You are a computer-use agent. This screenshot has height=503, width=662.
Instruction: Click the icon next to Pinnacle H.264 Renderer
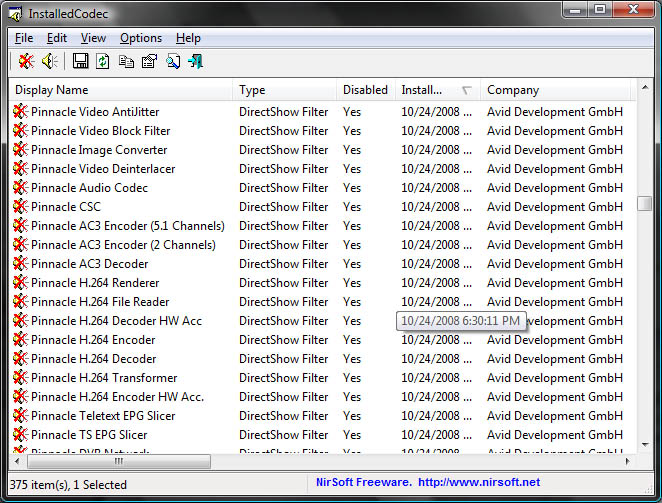click(x=20, y=283)
